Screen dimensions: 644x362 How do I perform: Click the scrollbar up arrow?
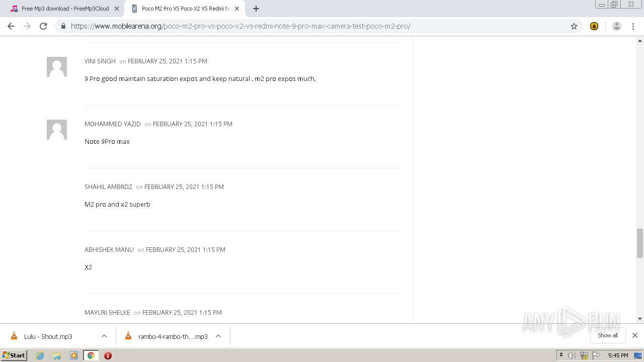click(640, 40)
